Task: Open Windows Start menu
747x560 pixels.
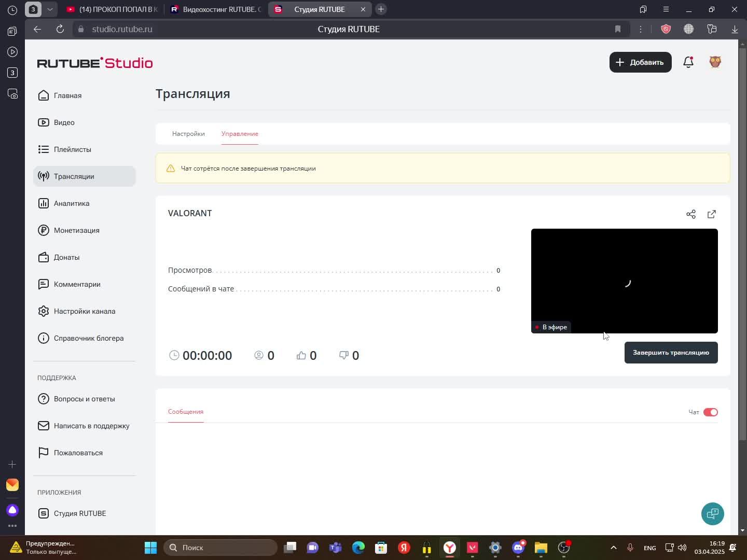Action: pos(150,548)
